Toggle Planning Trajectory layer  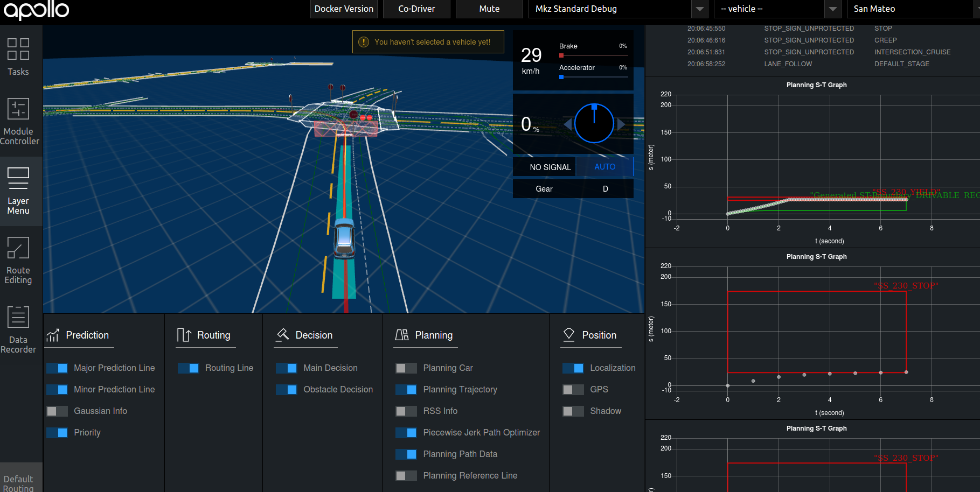click(x=406, y=390)
